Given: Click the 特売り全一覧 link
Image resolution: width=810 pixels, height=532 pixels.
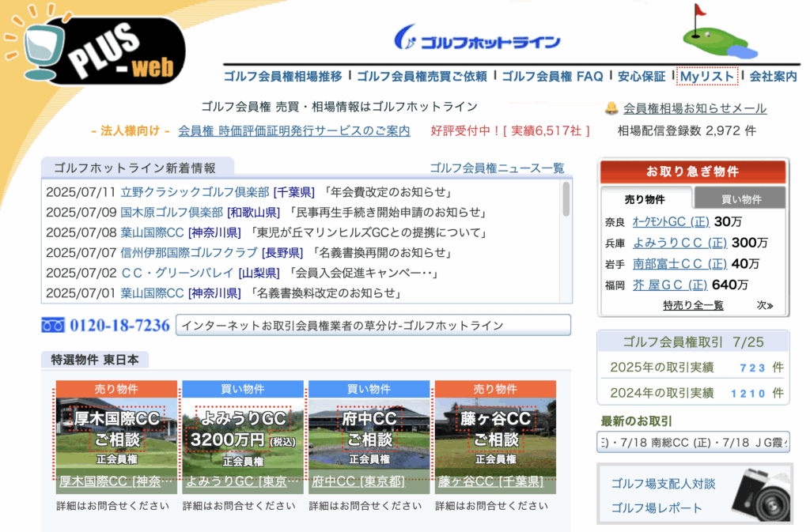Looking at the screenshot, I should (693, 305).
